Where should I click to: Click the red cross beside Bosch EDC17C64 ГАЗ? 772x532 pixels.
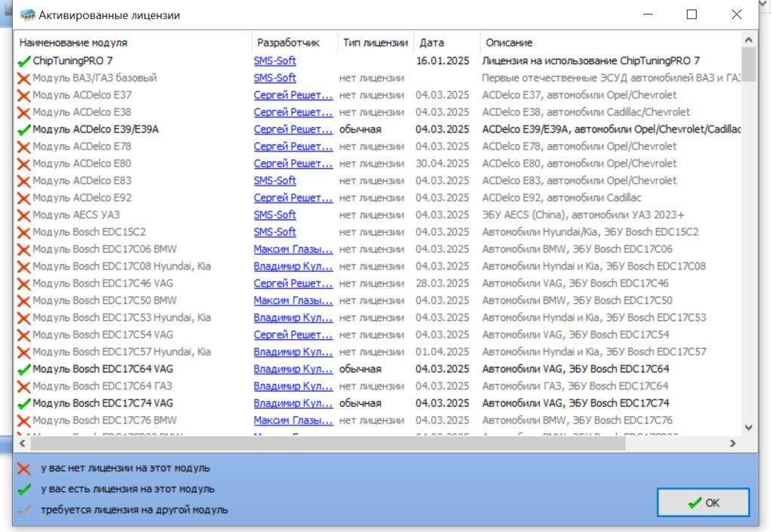[x=23, y=387]
